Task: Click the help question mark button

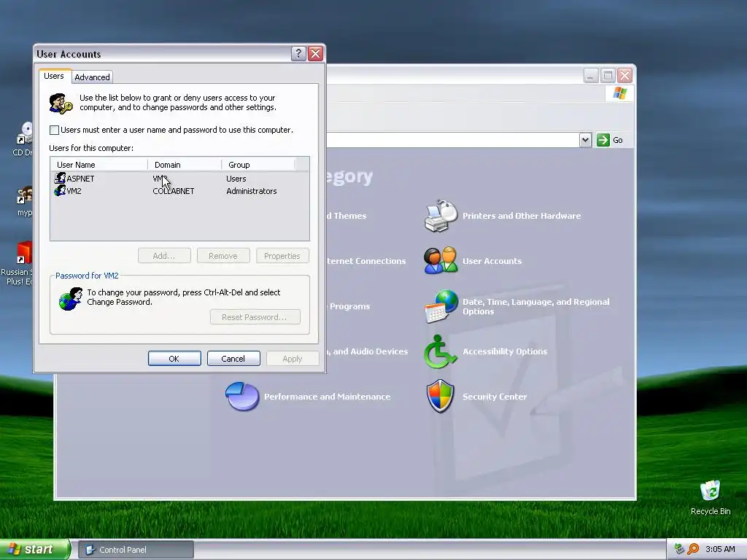Action: point(298,53)
